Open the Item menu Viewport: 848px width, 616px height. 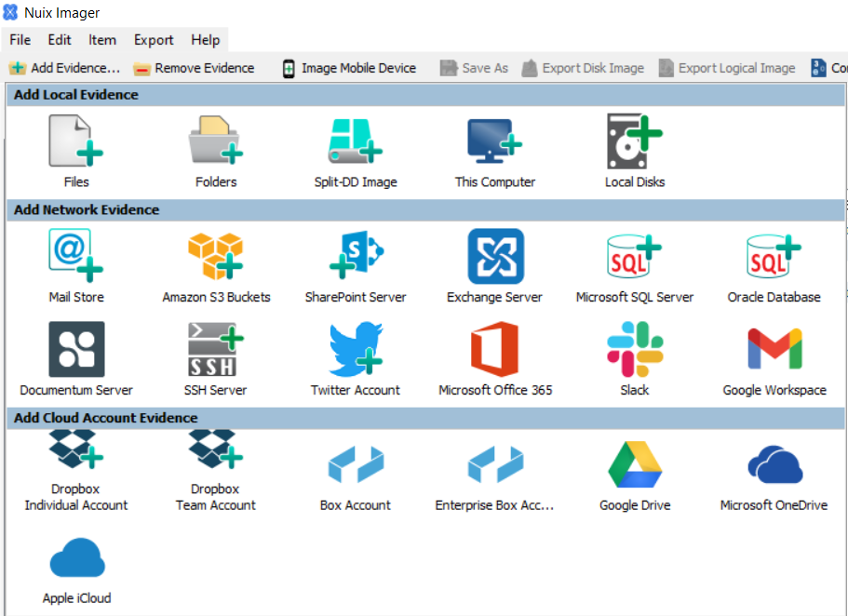coord(101,39)
